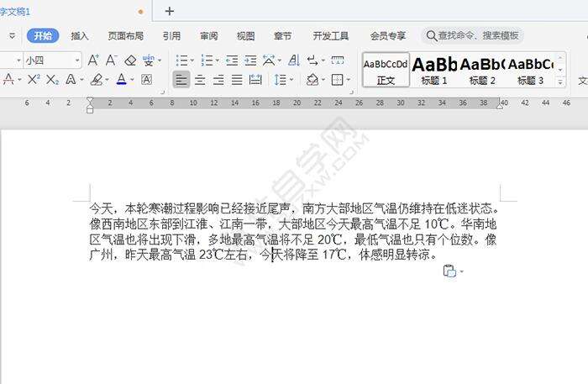588x384 pixels.
Task: Clear formatting with the eraser icon
Action: (130, 60)
